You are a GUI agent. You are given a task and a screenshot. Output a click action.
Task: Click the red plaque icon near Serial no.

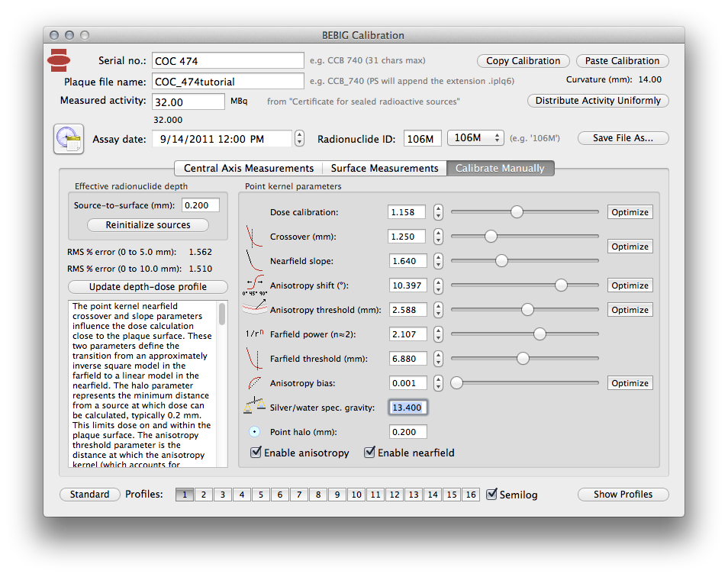point(59,59)
